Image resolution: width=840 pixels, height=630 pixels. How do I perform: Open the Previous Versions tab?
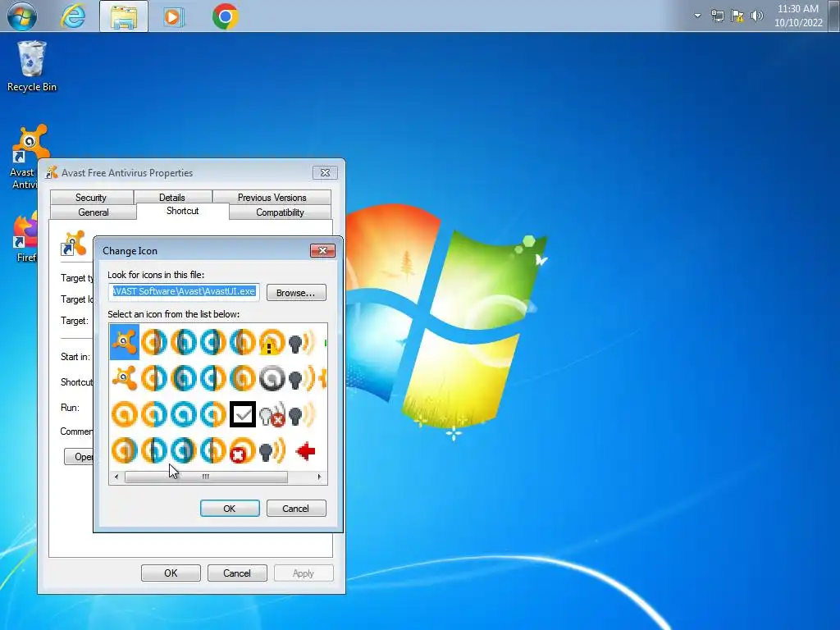[x=272, y=197]
